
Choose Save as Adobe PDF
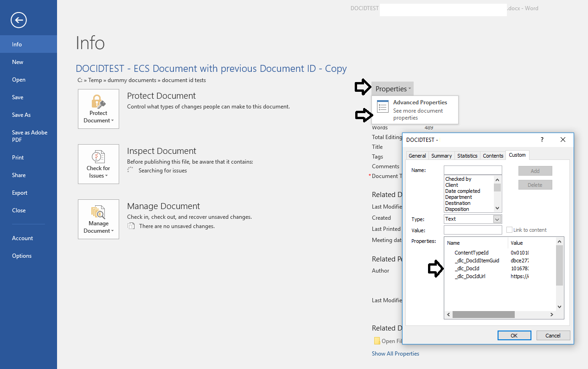pyautogui.click(x=28, y=136)
